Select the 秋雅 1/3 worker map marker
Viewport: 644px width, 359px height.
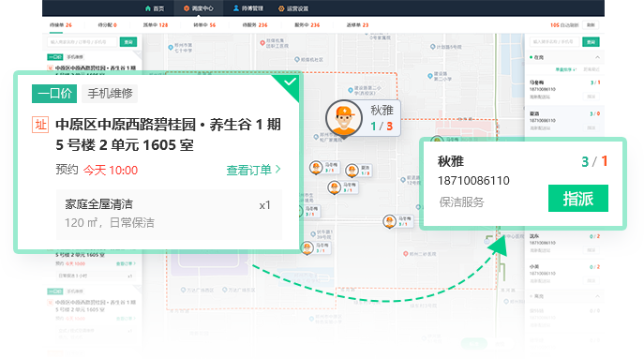coord(363,118)
